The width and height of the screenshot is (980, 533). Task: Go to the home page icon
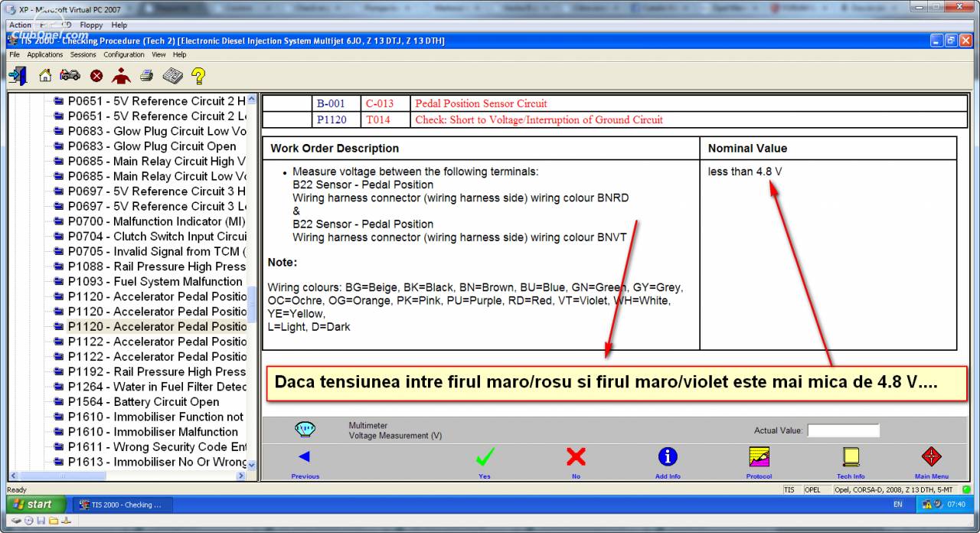(45, 75)
